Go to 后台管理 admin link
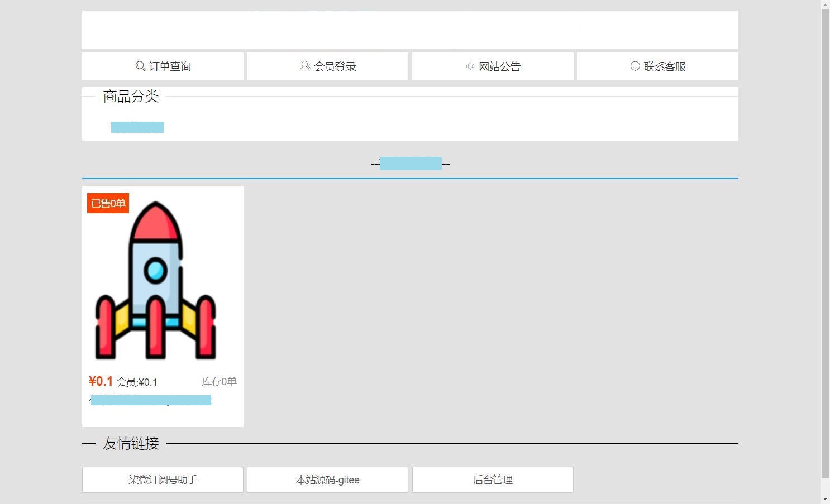The width and height of the screenshot is (830, 504). [x=493, y=480]
